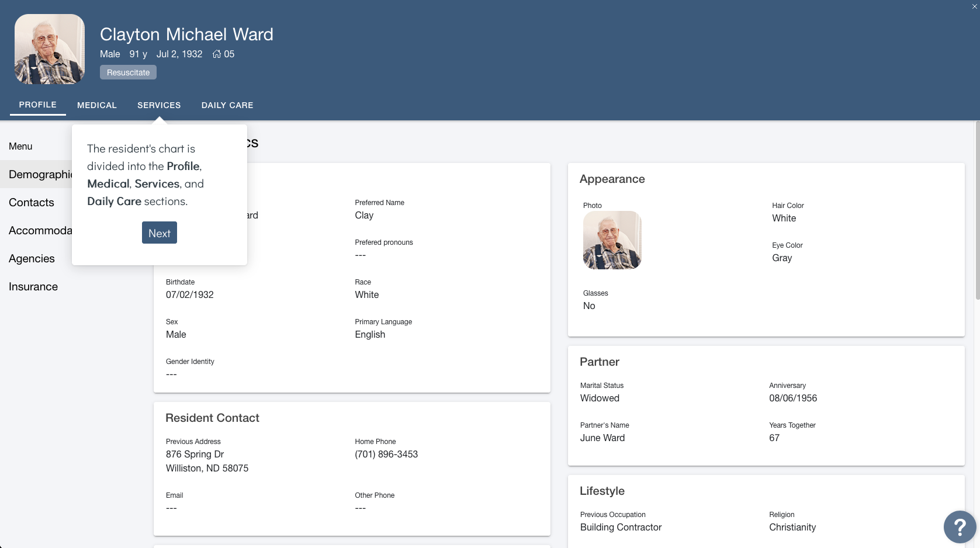Select the Profile tab
Viewport: 980px width, 548px height.
pyautogui.click(x=38, y=105)
